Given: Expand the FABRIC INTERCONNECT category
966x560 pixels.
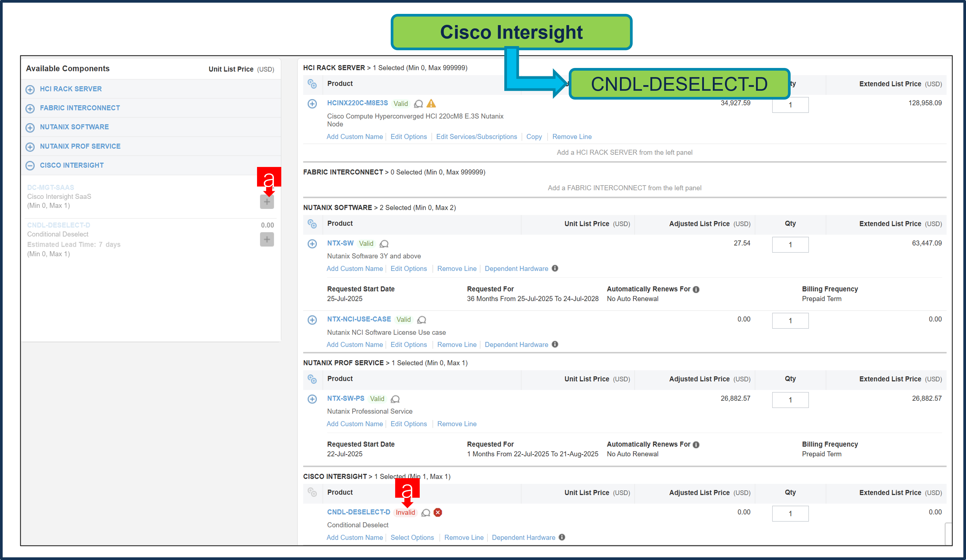Looking at the screenshot, I should click(30, 108).
